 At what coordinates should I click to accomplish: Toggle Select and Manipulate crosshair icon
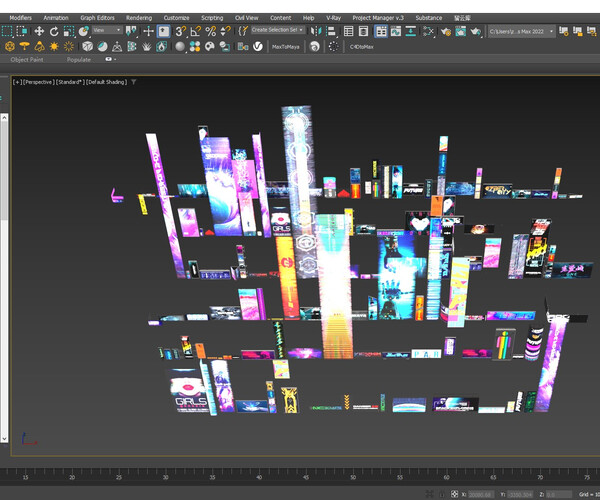(x=148, y=31)
